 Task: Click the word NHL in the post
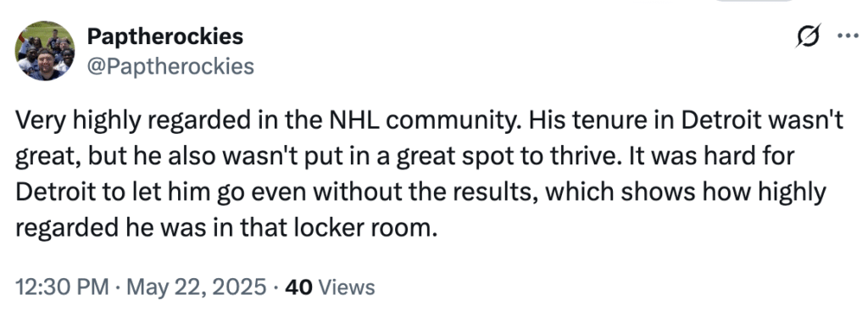point(353,120)
